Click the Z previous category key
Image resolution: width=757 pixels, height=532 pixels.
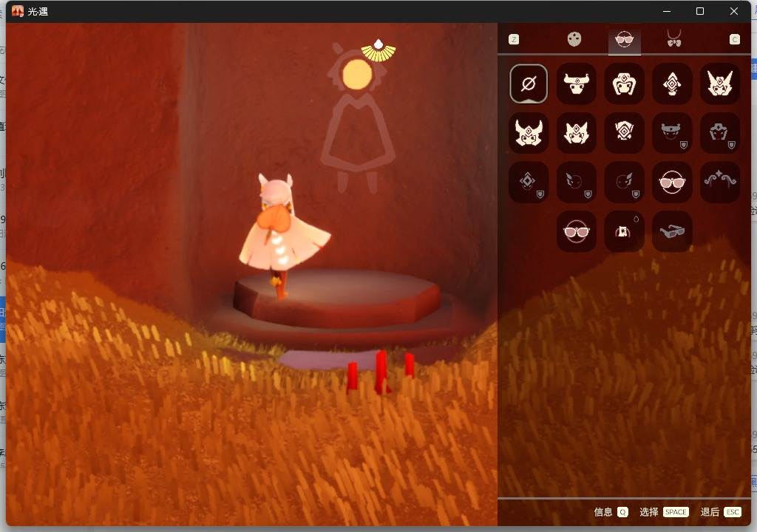pos(514,39)
